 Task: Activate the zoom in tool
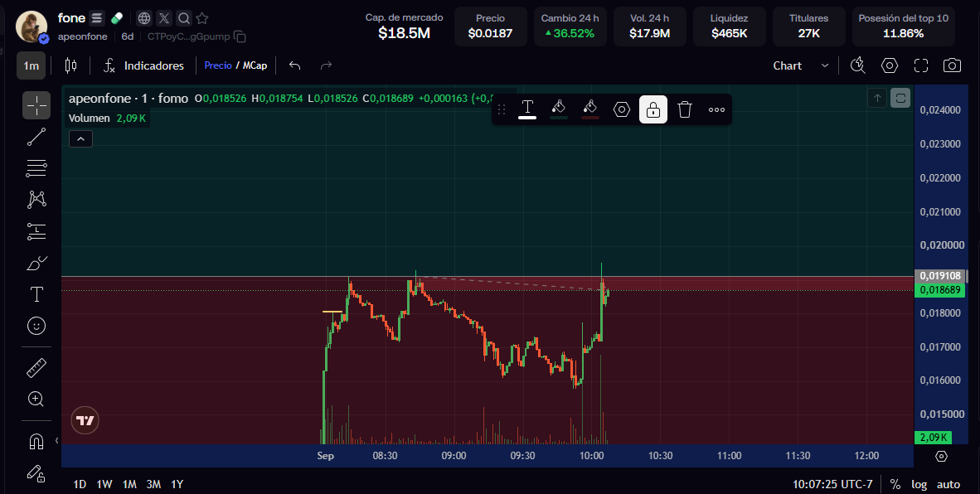(x=36, y=399)
